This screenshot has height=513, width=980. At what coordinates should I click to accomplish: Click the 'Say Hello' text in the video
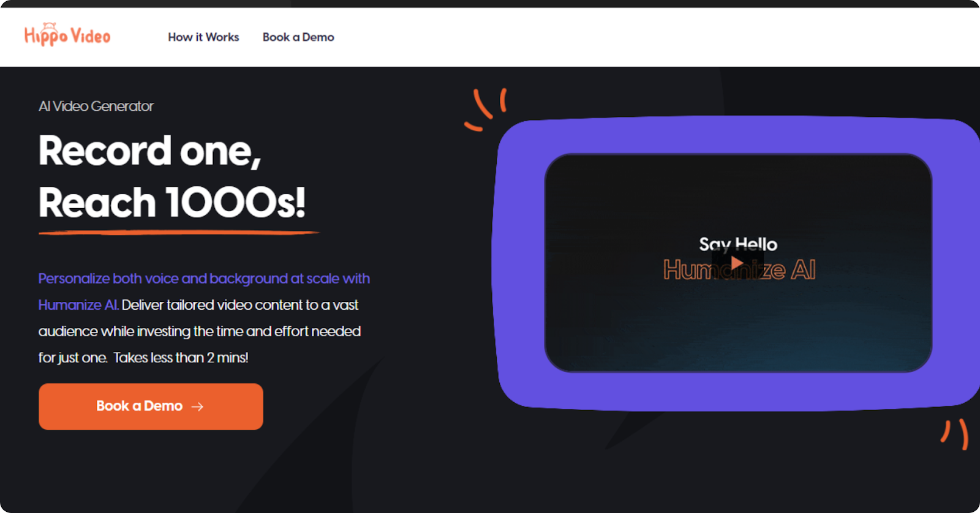tap(738, 244)
